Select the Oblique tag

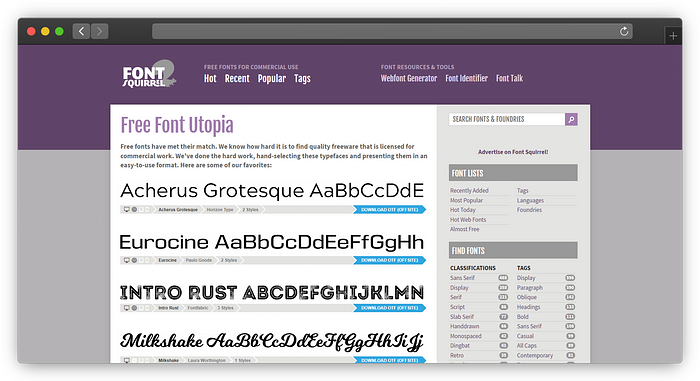pos(527,297)
